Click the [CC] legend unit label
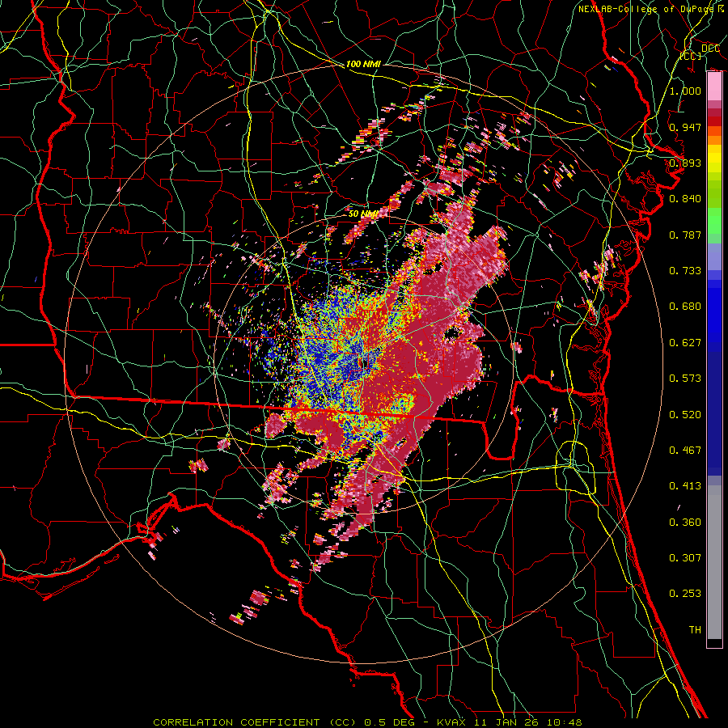Viewport: 728px width, 728px height. [x=691, y=56]
